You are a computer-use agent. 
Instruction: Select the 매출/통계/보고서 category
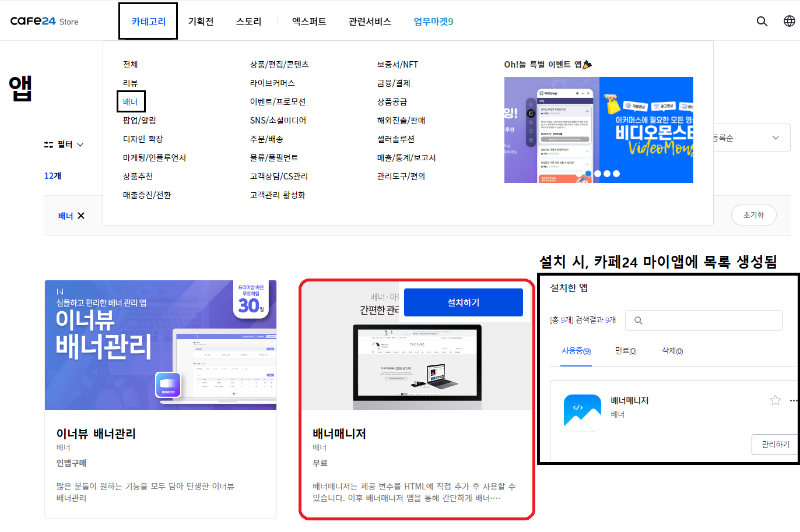click(x=406, y=157)
